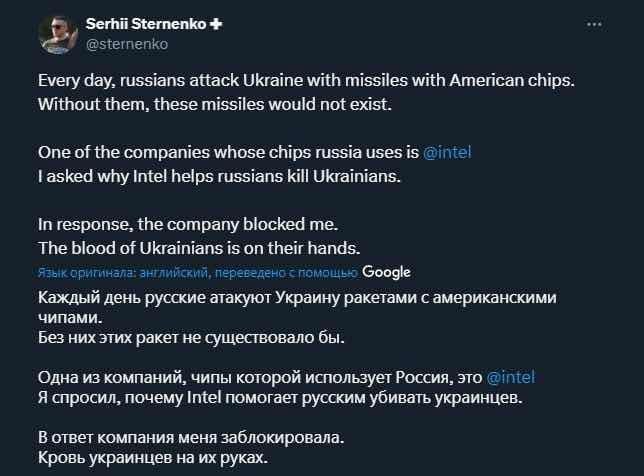Screen dimensions: 644x476
Task: Open Serhii Sternenko's profile avatar
Action: [59, 34]
